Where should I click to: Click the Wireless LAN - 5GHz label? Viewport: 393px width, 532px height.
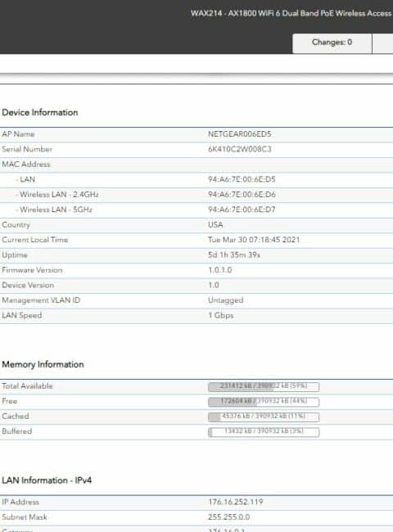[56, 210]
